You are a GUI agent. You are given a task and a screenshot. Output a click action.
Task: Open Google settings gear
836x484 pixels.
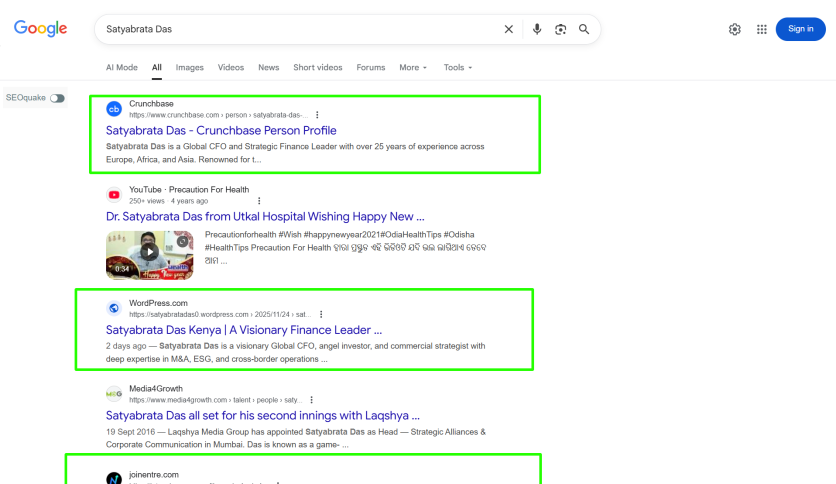[x=735, y=29]
